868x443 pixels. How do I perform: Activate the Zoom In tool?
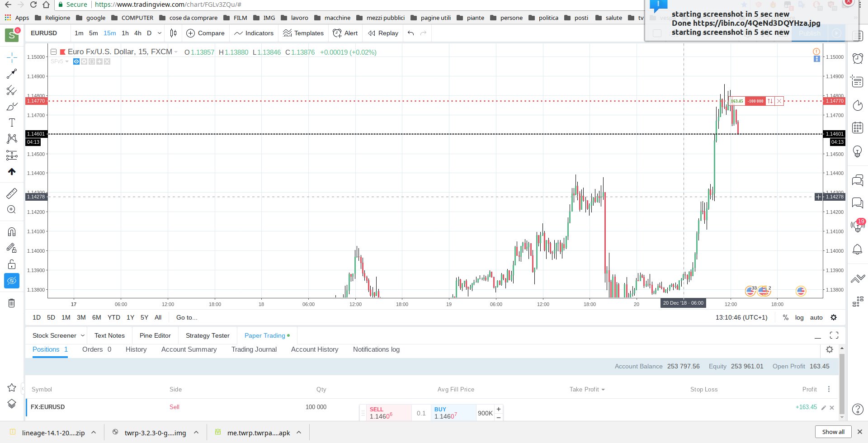(x=12, y=210)
